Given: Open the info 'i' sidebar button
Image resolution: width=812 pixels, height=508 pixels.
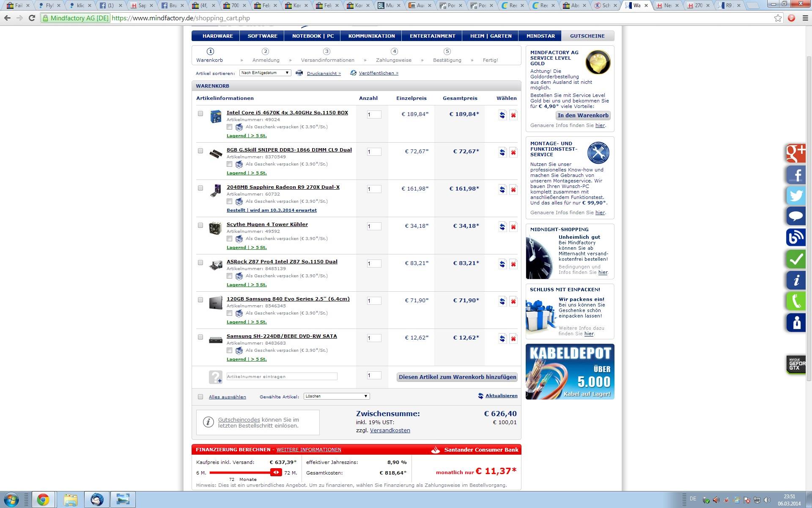Looking at the screenshot, I should pyautogui.click(x=796, y=280).
